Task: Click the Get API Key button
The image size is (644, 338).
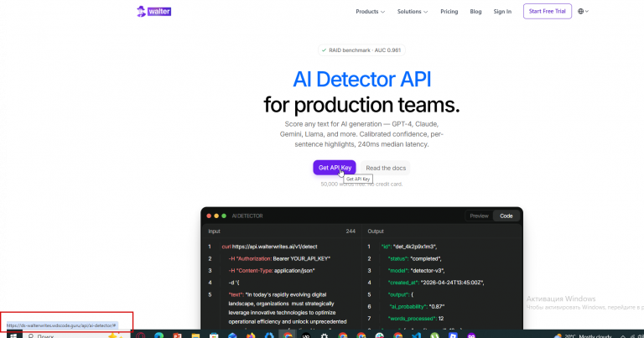Action: (x=335, y=168)
